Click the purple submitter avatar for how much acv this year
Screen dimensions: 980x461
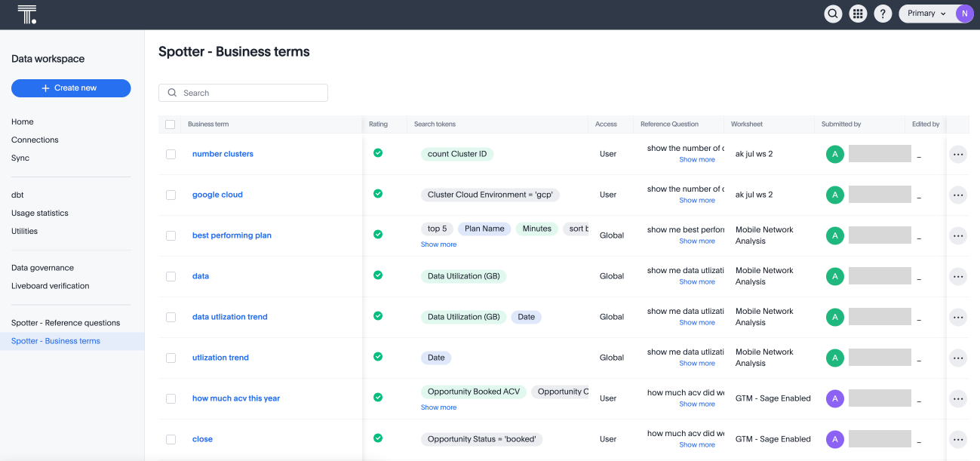[x=835, y=398]
